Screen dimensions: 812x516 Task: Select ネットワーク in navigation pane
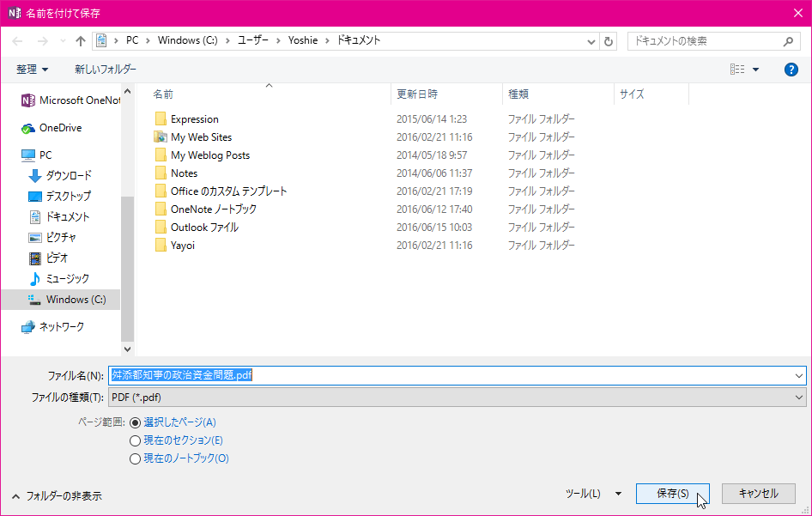(52, 327)
